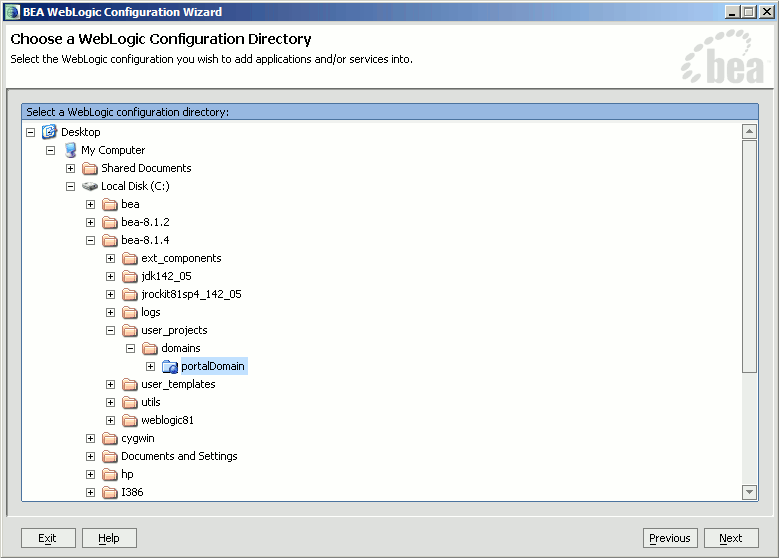The image size is (779, 558).
Task: Expand the portalDomain node
Action: 150,367
